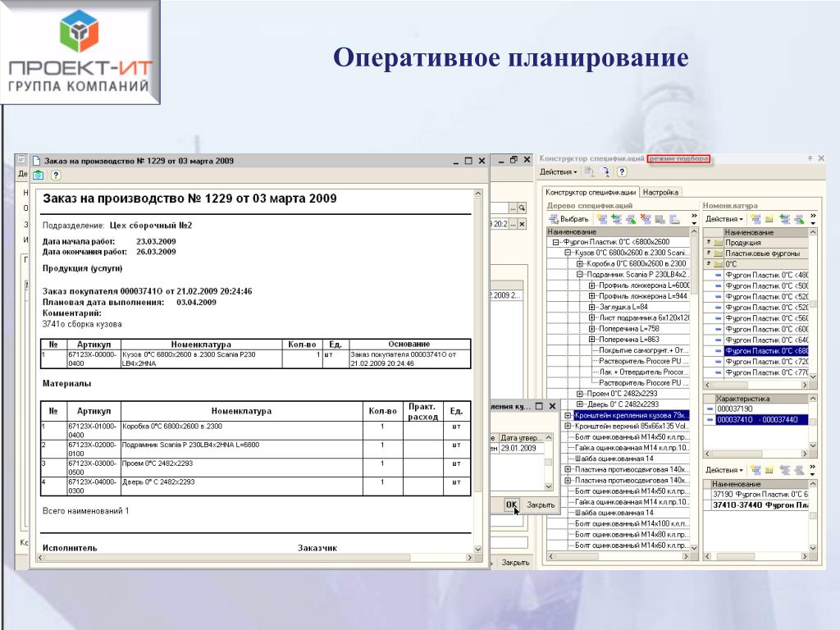The width and height of the screenshot is (840, 630).
Task: Expand the Кронштейн верхний 85x66x135 node
Action: click(568, 426)
